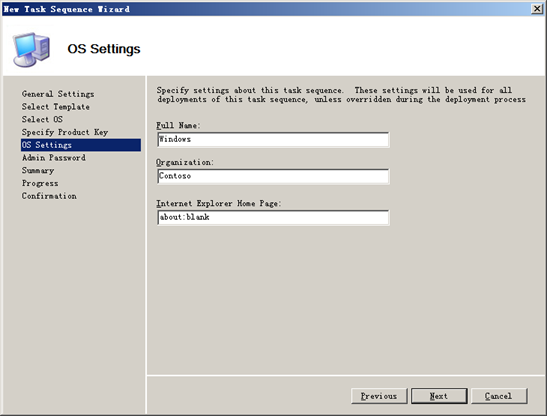Select the General Settings step
Viewport: 547px width, 416px height.
click(58, 94)
